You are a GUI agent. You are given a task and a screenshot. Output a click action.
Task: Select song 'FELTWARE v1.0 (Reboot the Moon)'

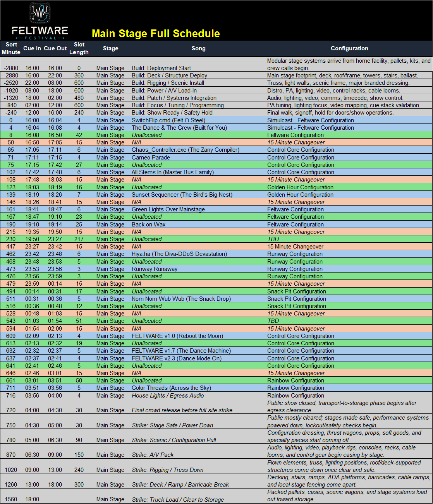point(177,336)
